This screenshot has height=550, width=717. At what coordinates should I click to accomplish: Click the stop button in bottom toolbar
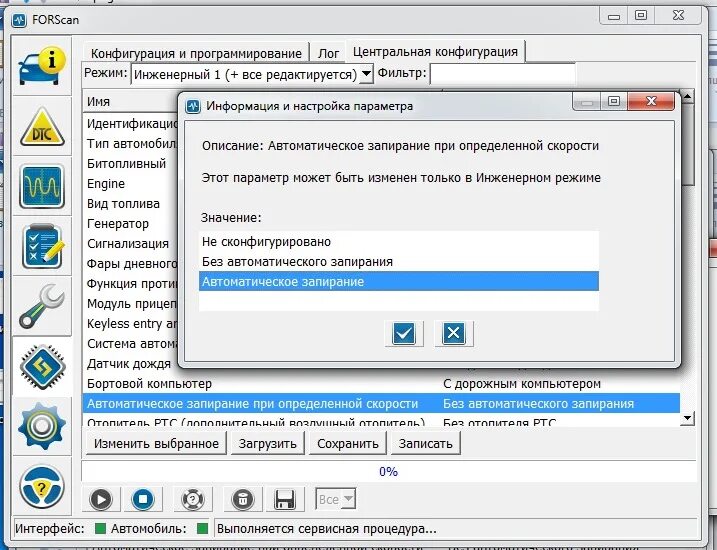(x=143, y=499)
